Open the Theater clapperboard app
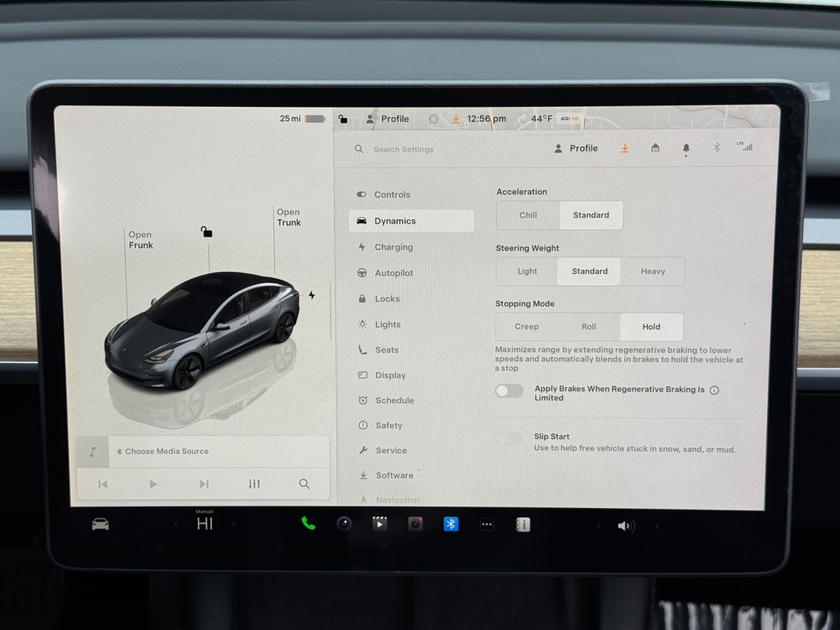Screen dimensions: 840x630 pyautogui.click(x=380, y=524)
